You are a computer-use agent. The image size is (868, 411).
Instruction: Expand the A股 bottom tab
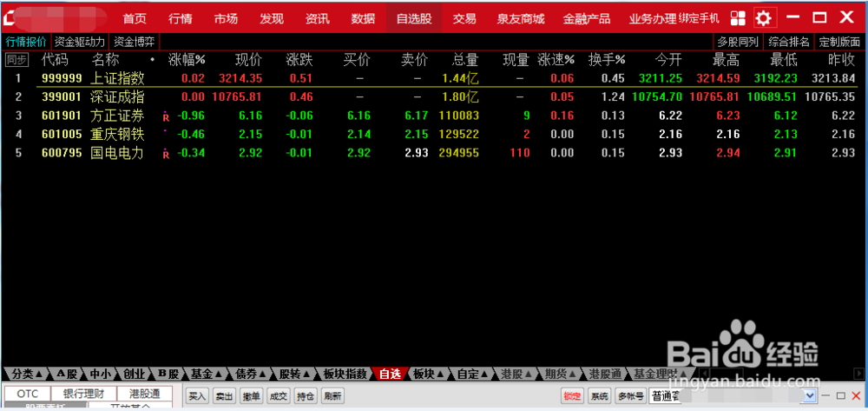coord(69,374)
